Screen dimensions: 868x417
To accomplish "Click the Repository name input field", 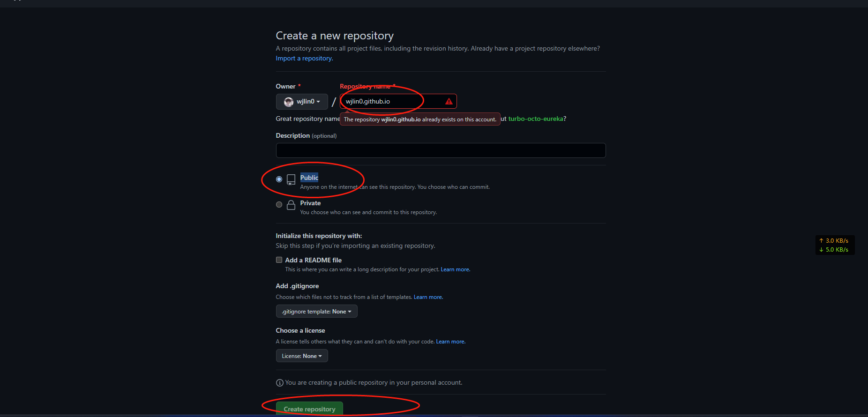I will point(398,101).
